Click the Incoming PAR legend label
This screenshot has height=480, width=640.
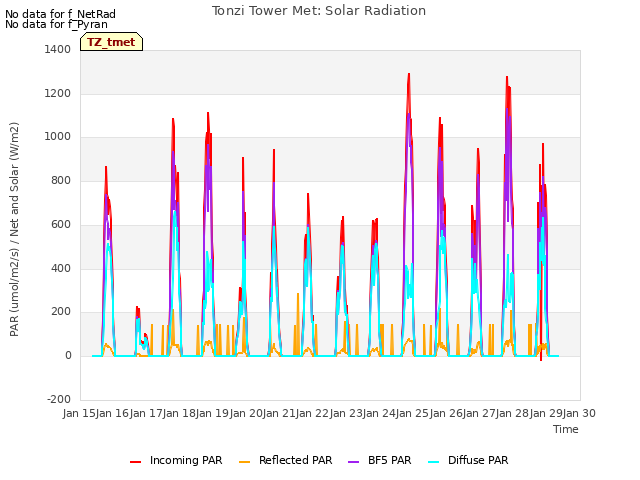[186, 460]
